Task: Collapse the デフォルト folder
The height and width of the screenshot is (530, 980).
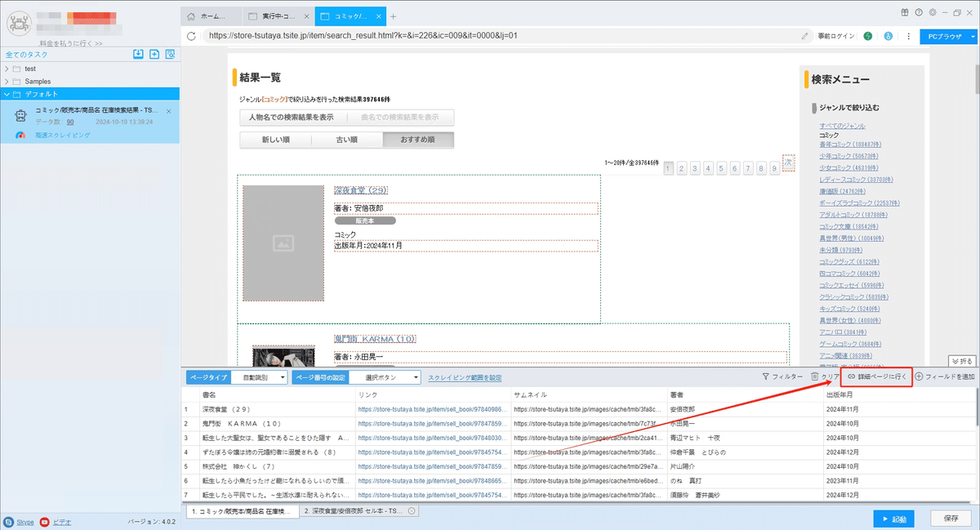Action: (x=7, y=94)
